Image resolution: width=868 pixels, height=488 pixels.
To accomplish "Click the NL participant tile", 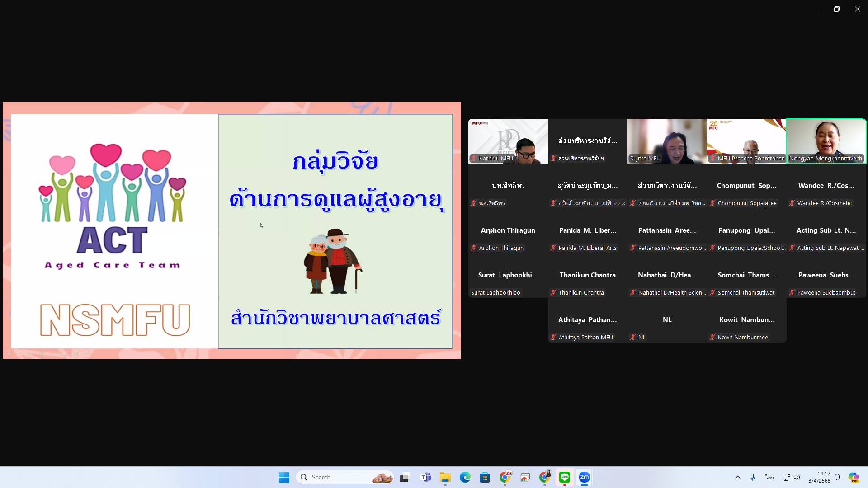I will [x=667, y=320].
